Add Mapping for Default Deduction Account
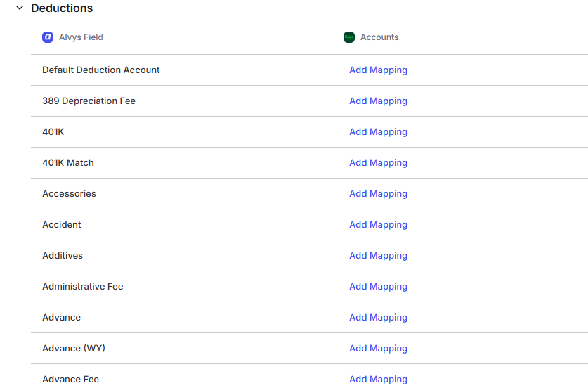The image size is (588, 388). 378,70
